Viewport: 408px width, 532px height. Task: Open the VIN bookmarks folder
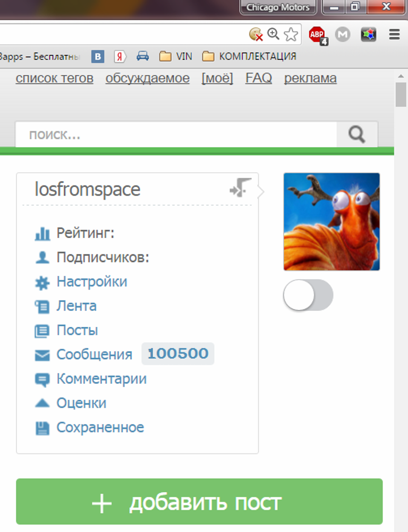pos(176,56)
